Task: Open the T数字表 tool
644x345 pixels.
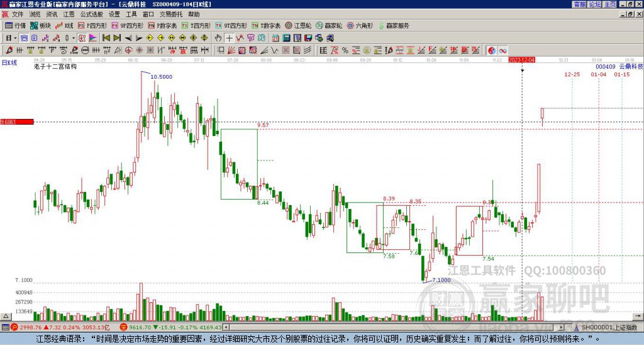Action: (x=266, y=25)
